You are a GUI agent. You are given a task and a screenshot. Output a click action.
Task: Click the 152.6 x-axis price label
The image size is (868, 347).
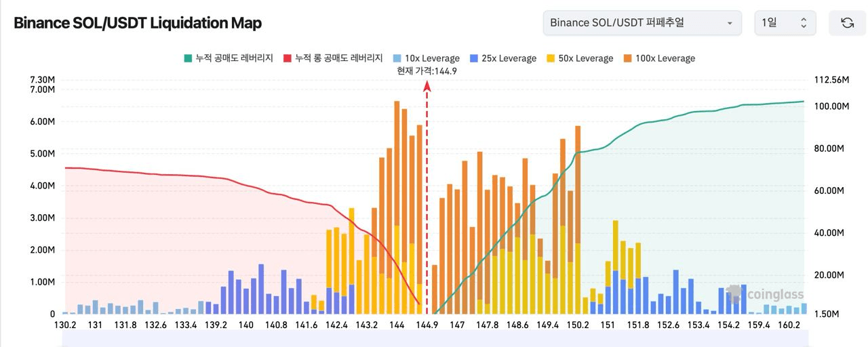pyautogui.click(x=668, y=325)
